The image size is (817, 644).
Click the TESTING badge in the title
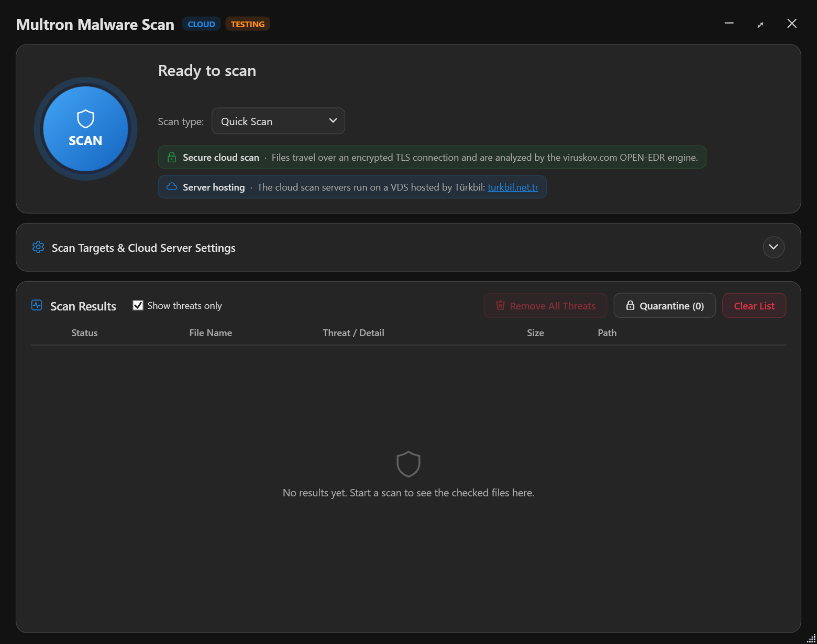point(248,24)
